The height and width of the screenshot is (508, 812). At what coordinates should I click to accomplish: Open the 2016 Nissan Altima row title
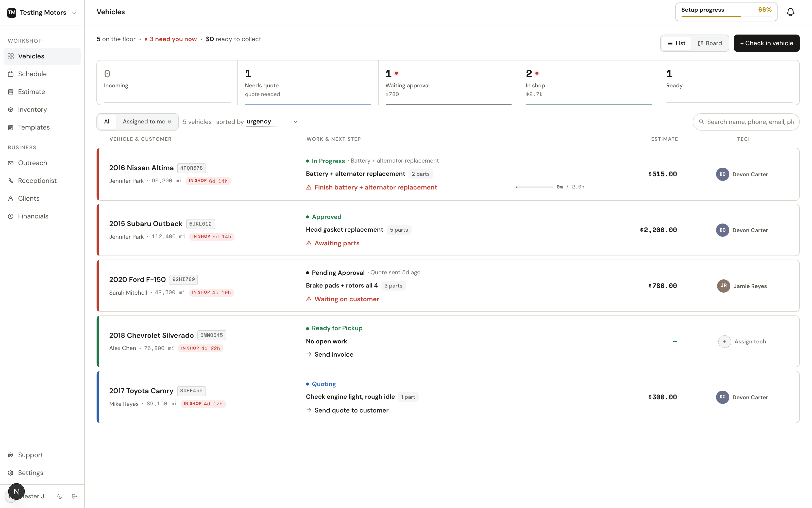click(141, 168)
